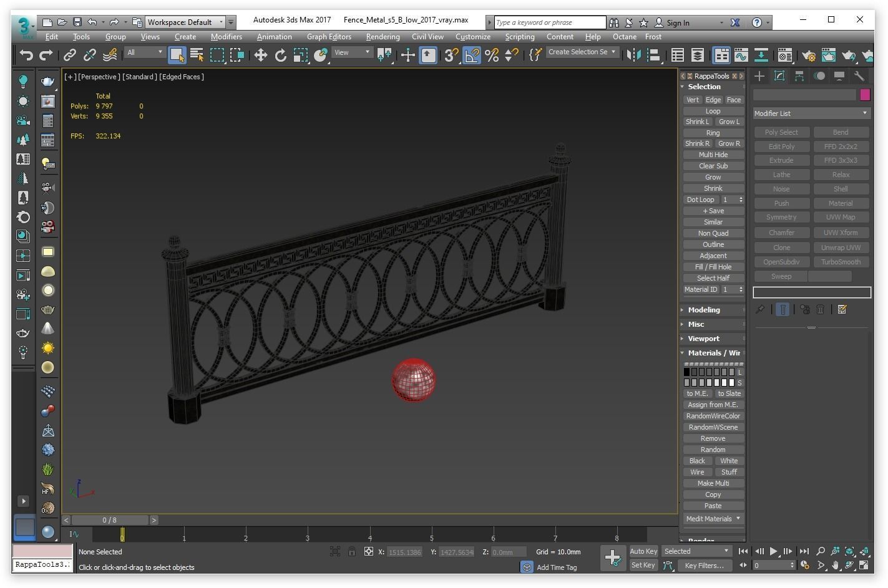Toggle Auto Key animation mode
Image resolution: width=888 pixels, height=588 pixels.
643,551
